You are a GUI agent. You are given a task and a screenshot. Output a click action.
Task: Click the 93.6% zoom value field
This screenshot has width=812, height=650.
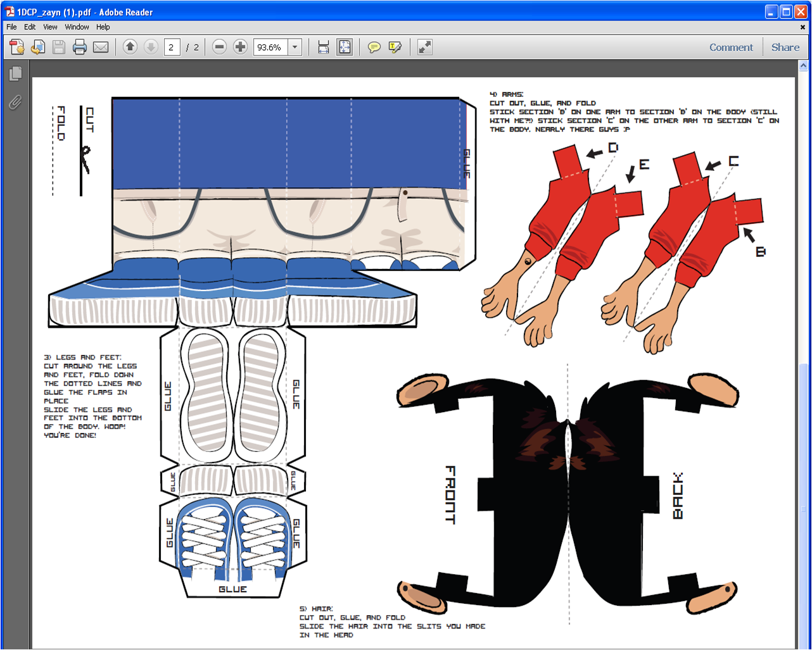click(270, 47)
